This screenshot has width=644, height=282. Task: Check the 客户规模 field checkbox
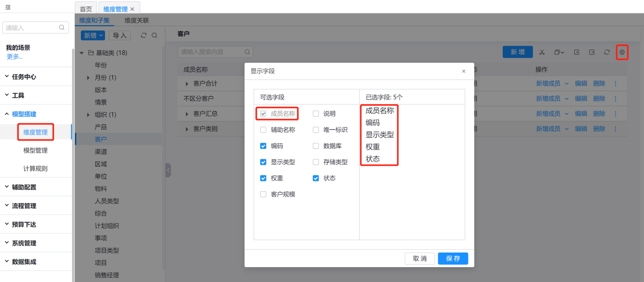(x=263, y=195)
